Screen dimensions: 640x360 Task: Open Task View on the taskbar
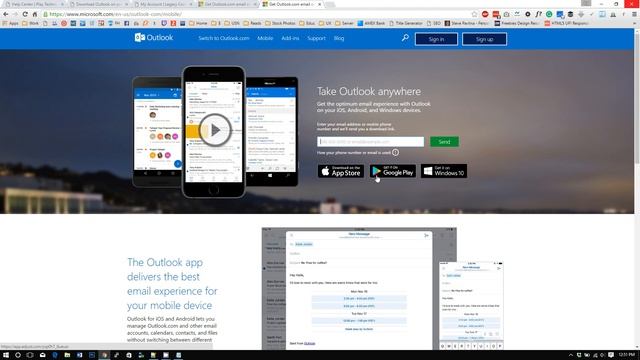[x=30, y=355]
